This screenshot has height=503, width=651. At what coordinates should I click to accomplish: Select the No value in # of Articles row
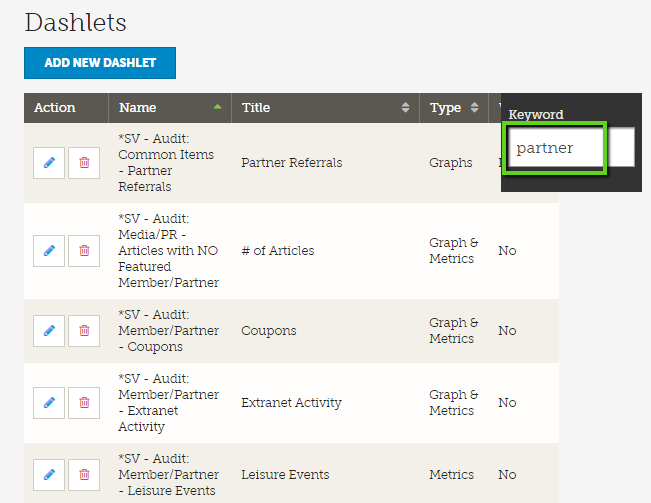[507, 251]
